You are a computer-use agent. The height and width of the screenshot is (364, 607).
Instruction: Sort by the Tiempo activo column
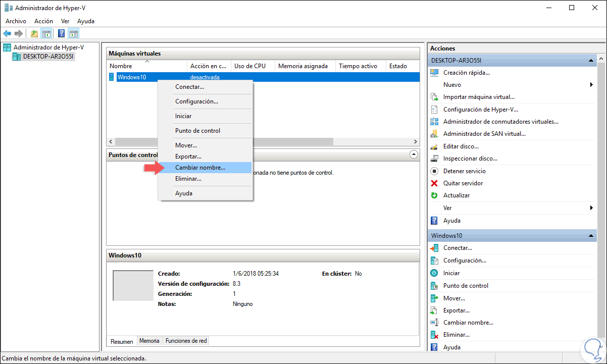tap(361, 66)
